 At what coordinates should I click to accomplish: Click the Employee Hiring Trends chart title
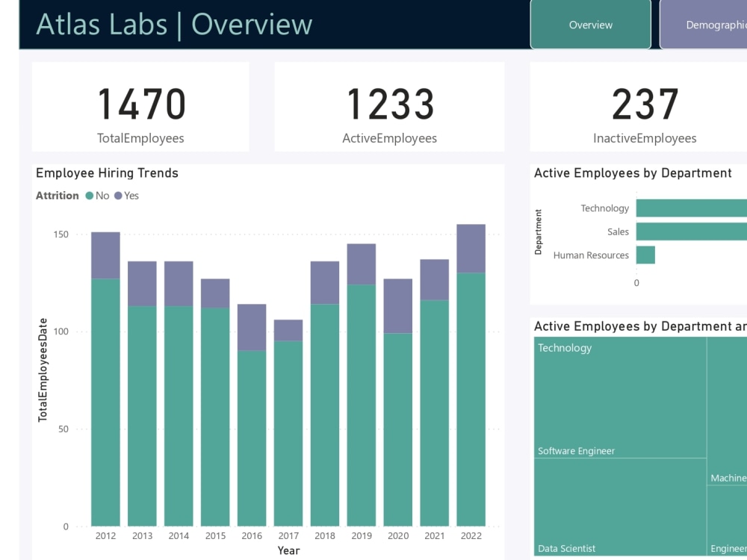pyautogui.click(x=107, y=172)
